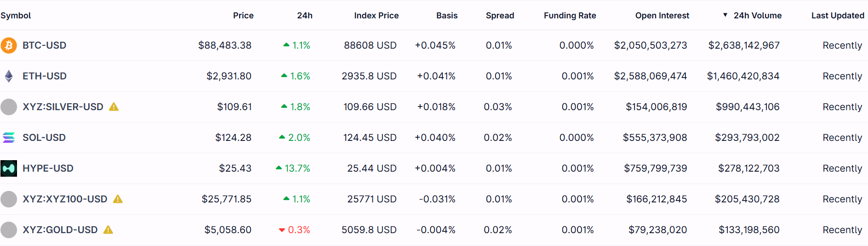The width and height of the screenshot is (868, 246).
Task: Click the Index Price column header
Action: (x=376, y=16)
